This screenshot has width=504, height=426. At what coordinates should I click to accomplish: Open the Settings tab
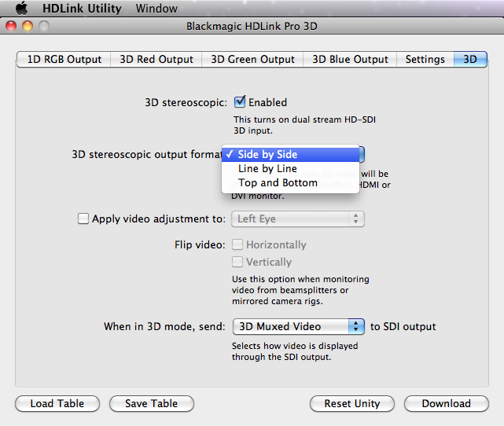point(425,60)
